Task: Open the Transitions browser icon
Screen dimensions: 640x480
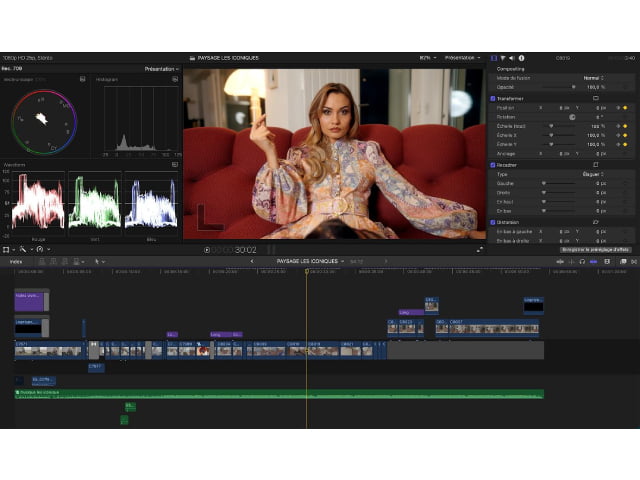Action: point(634,262)
